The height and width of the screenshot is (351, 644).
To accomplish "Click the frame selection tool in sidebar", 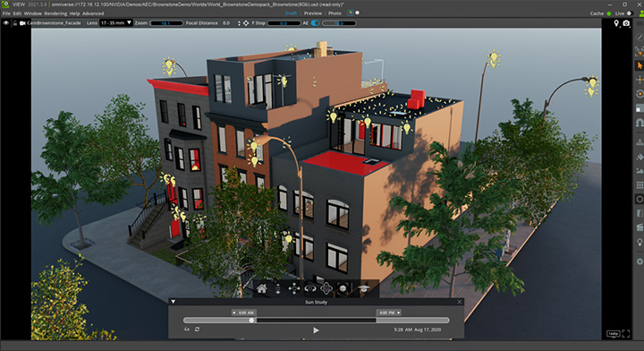I will click(639, 51).
